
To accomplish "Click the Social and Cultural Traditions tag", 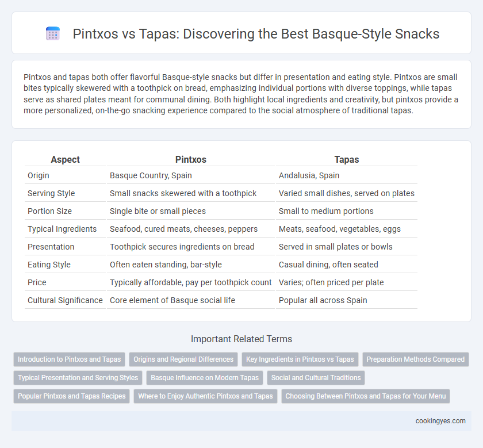I will point(316,378).
